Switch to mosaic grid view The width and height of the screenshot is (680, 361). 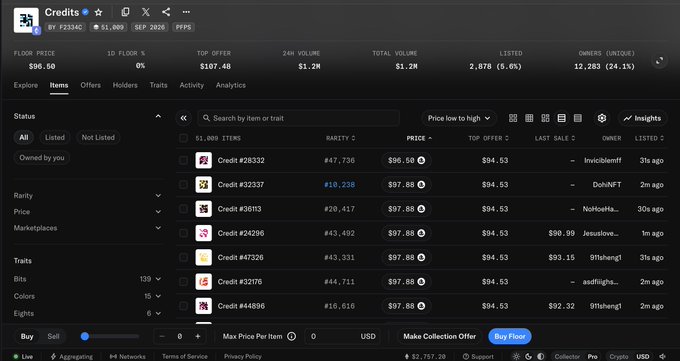click(x=545, y=118)
